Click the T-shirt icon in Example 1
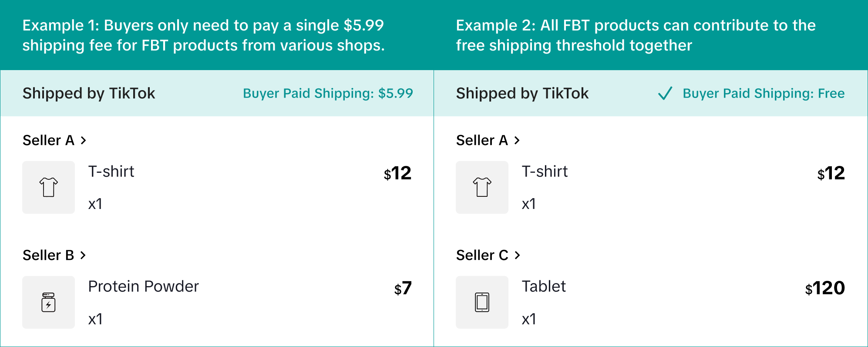868x347 pixels. click(x=48, y=187)
